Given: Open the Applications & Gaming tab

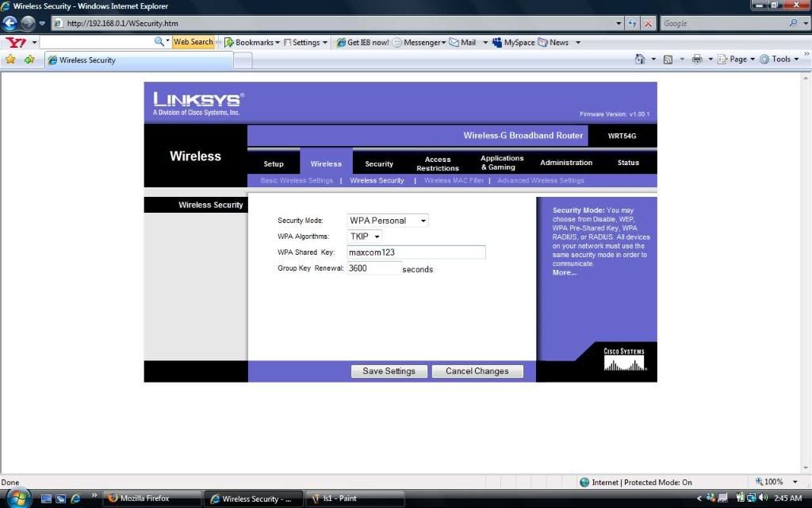Looking at the screenshot, I should point(502,163).
